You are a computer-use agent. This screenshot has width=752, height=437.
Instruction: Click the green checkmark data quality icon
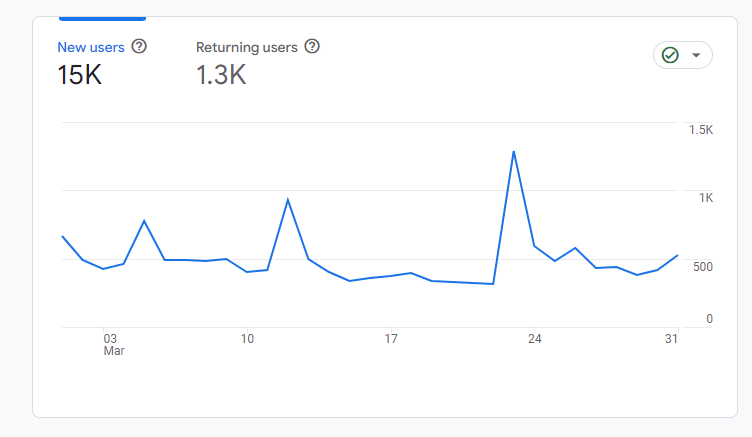coord(670,55)
